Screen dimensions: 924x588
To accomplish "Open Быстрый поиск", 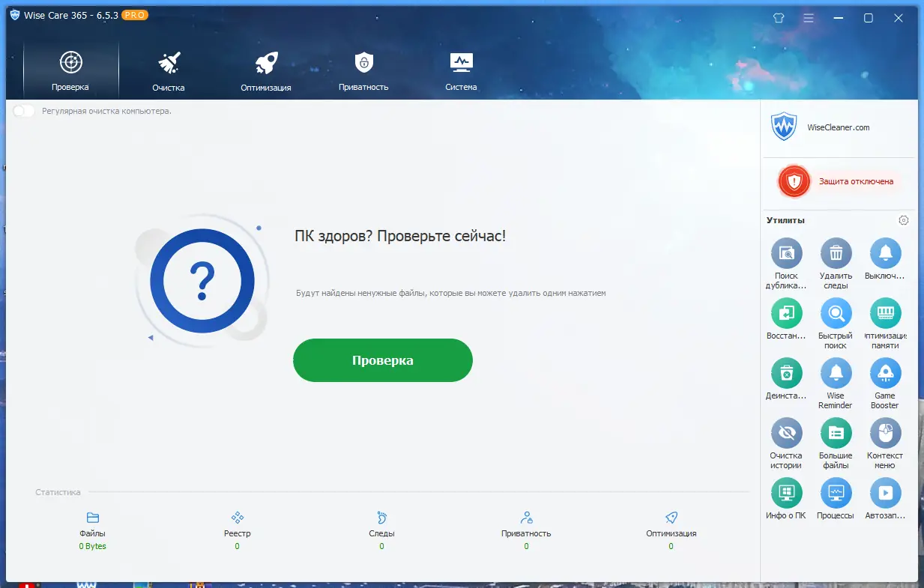I will (x=836, y=313).
